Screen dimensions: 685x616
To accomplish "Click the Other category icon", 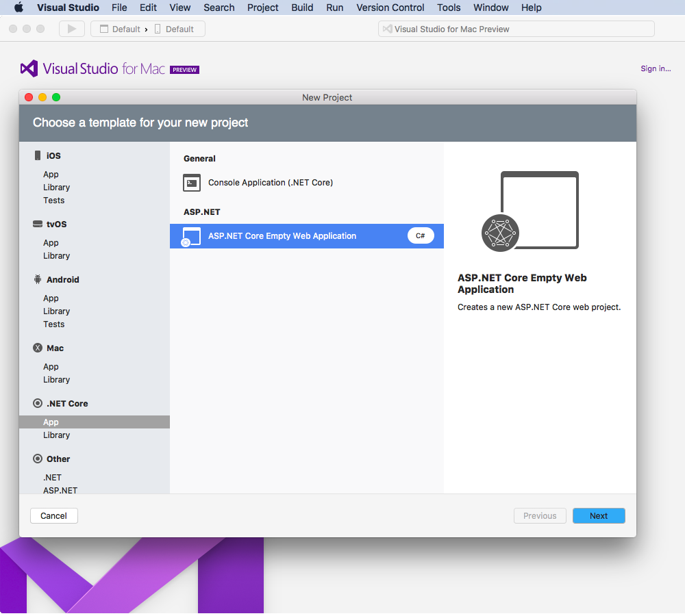I will pos(38,459).
